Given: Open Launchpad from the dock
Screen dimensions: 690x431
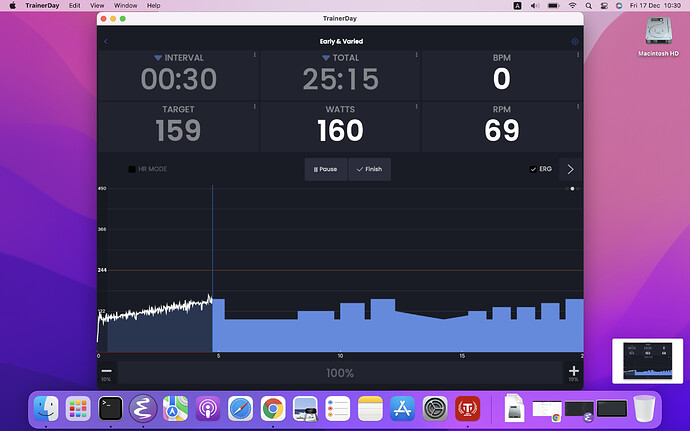Looking at the screenshot, I should (x=78, y=409).
